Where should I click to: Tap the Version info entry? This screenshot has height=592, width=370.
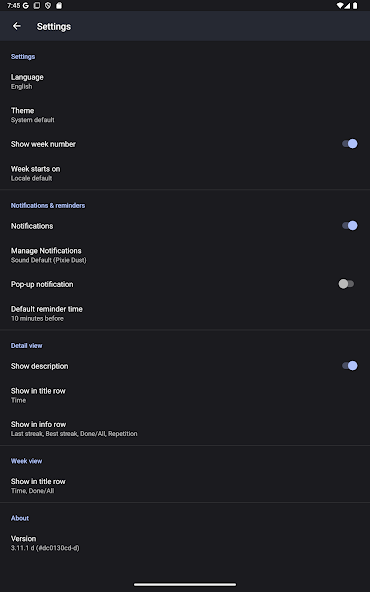tap(185, 543)
